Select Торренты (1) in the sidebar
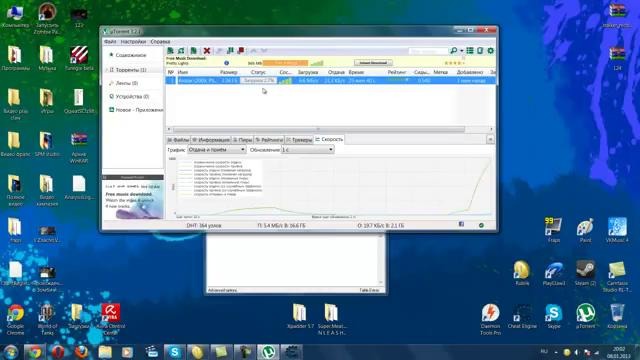 [131, 70]
